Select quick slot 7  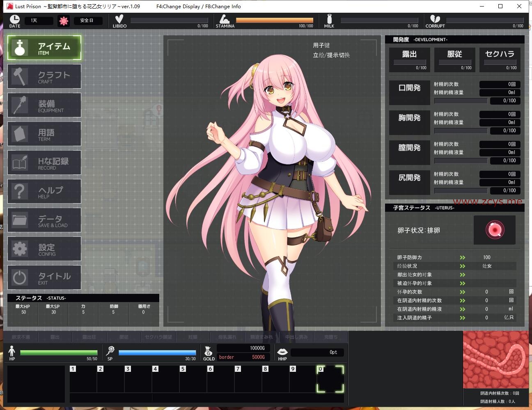(x=248, y=379)
